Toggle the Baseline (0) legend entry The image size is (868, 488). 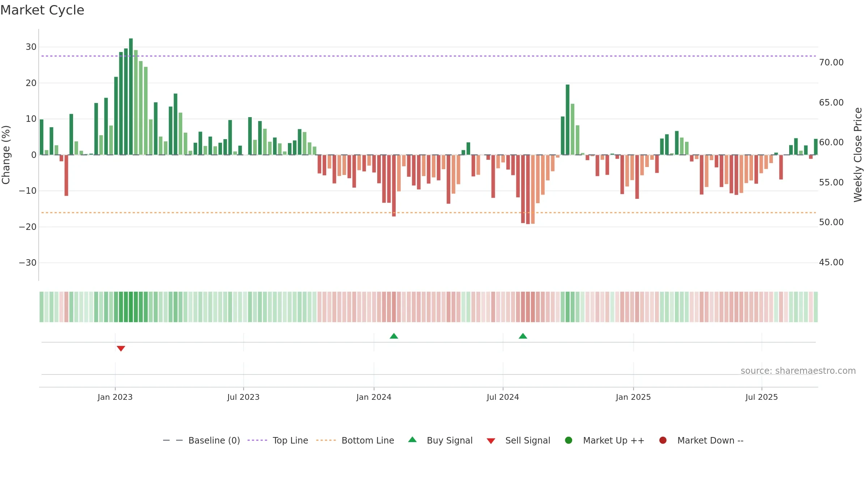pos(201,440)
